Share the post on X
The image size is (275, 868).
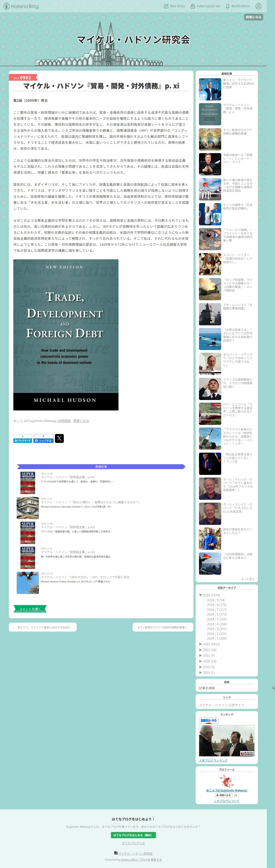coord(59,438)
